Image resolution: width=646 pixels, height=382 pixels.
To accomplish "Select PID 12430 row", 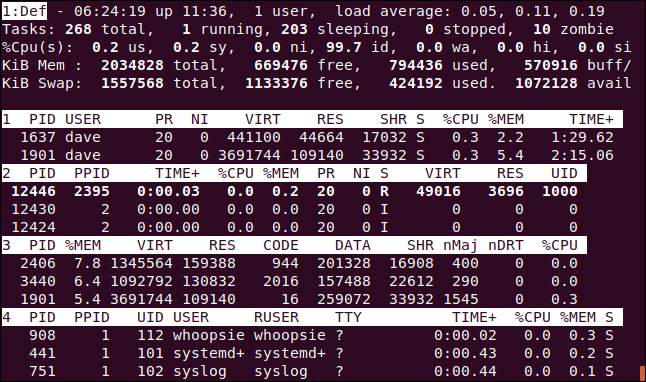I will (294, 209).
